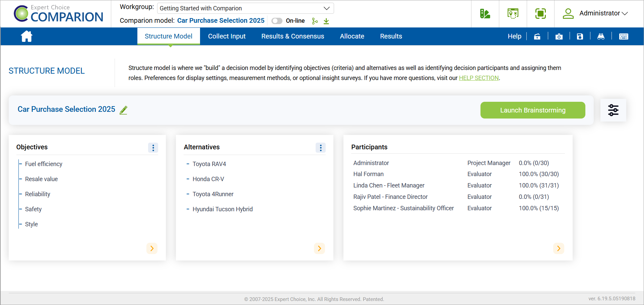Click the home icon in navigation bar

pyautogui.click(x=26, y=36)
